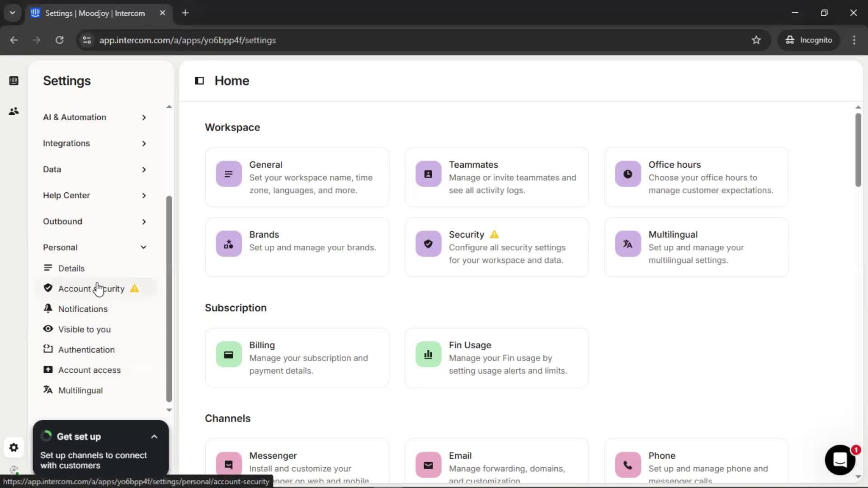Screen dimensions: 868x488
Task: Click the Teammates card icon
Action: (x=428, y=174)
